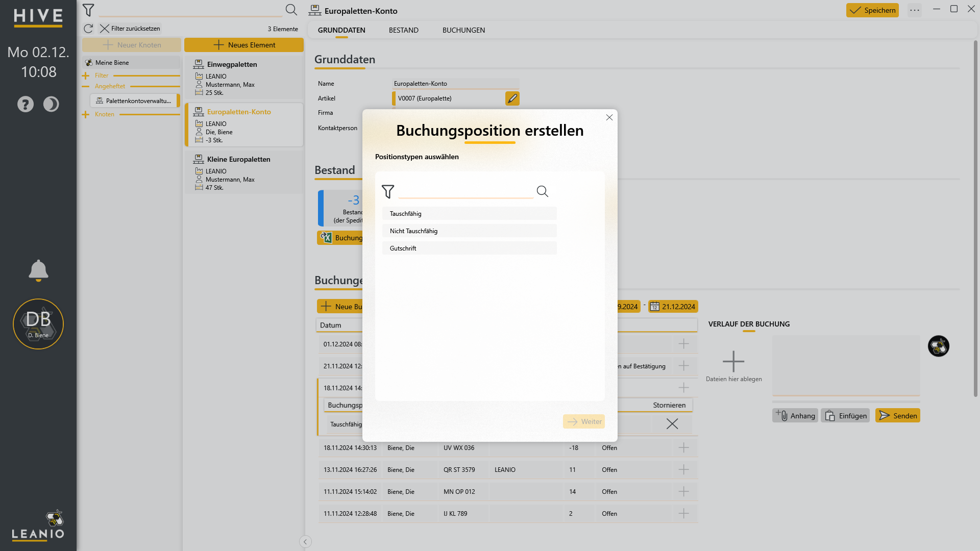The height and width of the screenshot is (551, 980).
Task: Select position type Tauschfähig in dialog
Action: pyautogui.click(x=469, y=214)
